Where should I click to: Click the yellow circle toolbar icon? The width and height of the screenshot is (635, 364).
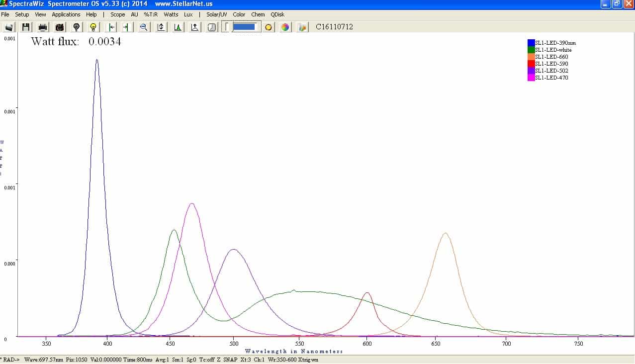coord(269,27)
